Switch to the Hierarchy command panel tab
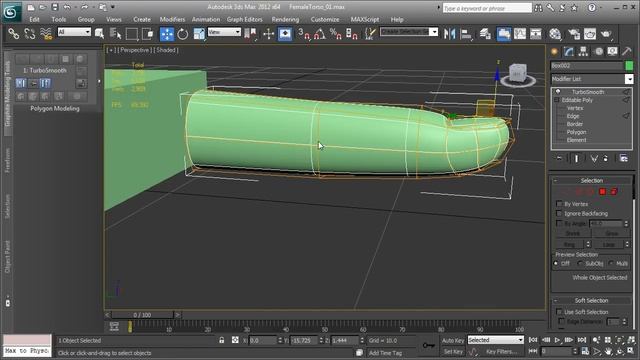The image size is (640, 360). point(583,51)
